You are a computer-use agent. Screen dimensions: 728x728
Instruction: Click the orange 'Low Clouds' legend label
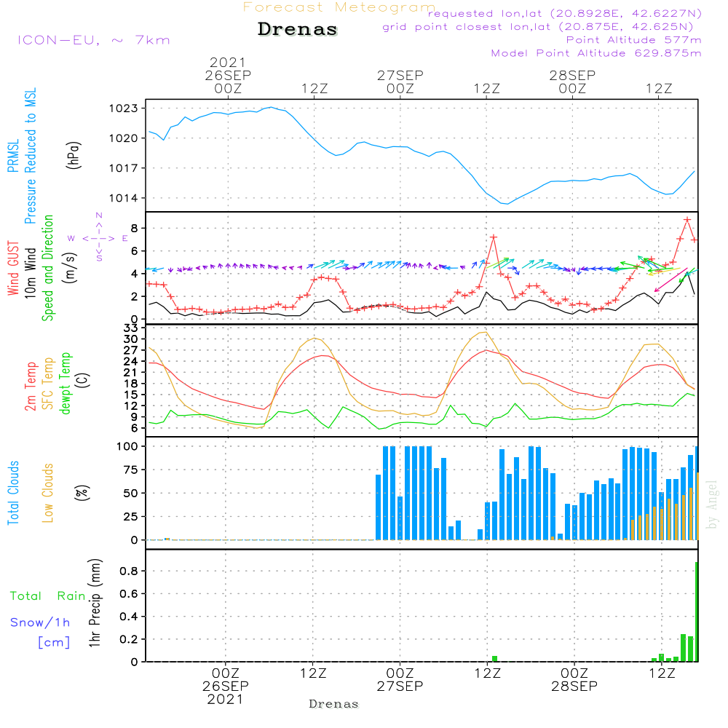point(48,493)
